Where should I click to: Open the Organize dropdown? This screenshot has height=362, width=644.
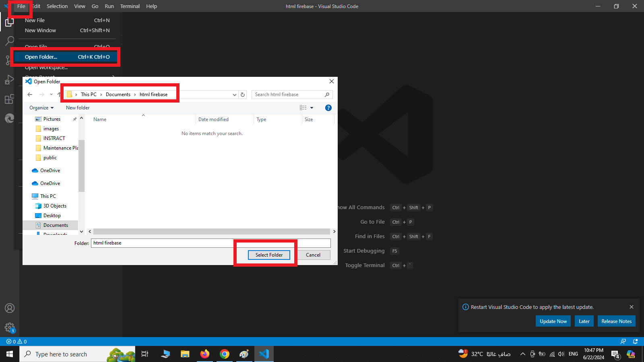coord(41,107)
